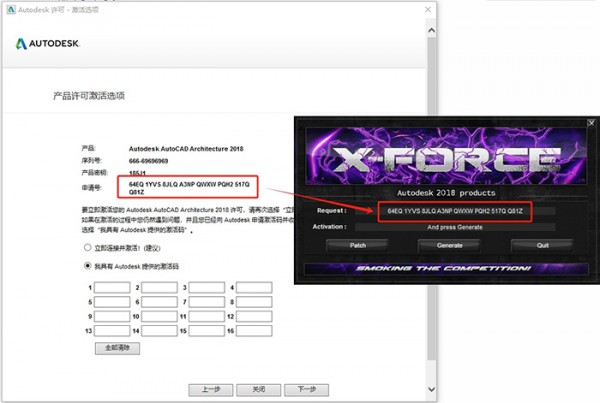Select the I have an activation code radio option

pyautogui.click(x=88, y=266)
